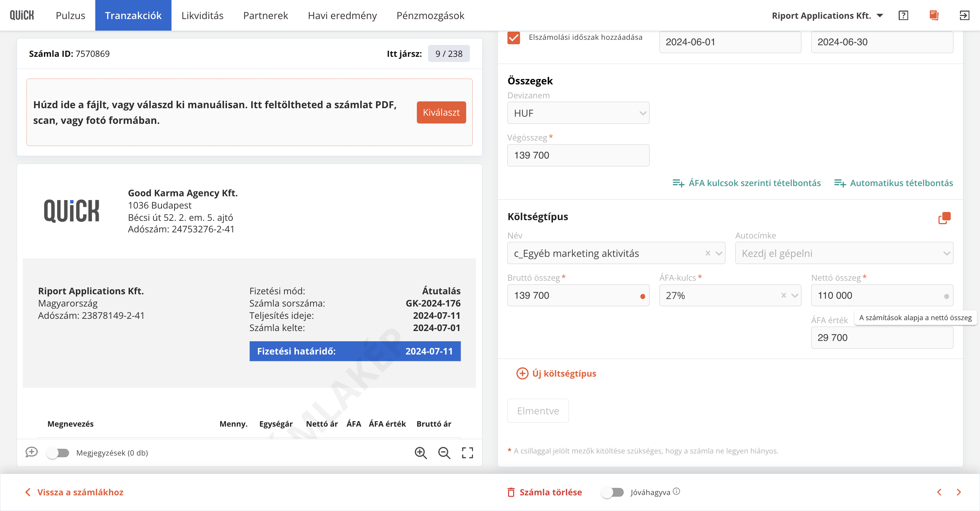Click the Számla ID 7570869 text
This screenshot has height=511, width=980.
(x=69, y=54)
